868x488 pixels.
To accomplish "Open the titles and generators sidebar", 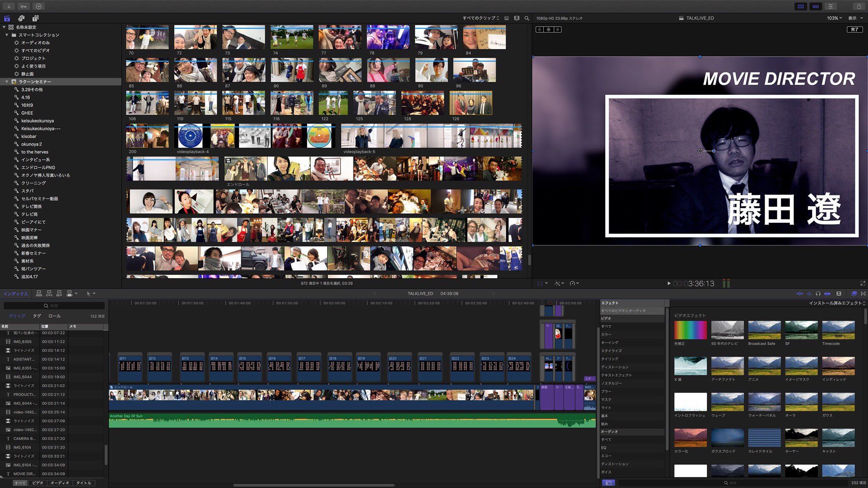I will [x=36, y=18].
